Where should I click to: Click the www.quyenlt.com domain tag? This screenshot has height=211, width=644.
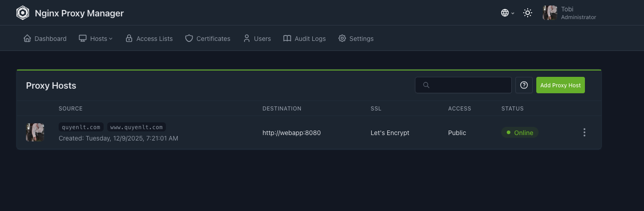point(136,127)
